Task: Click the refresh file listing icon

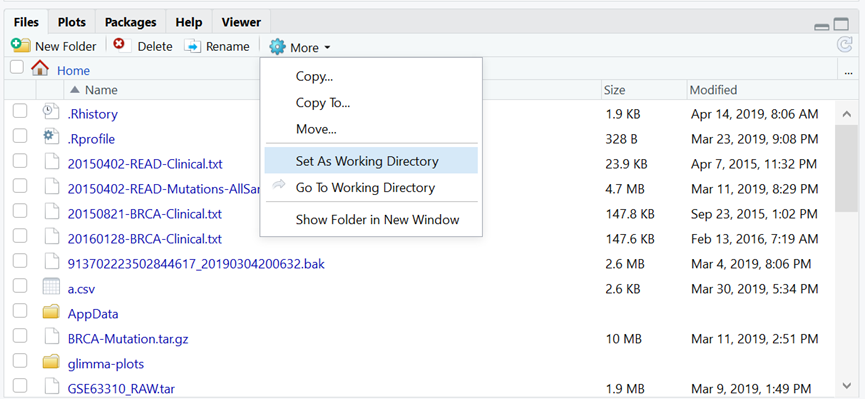Action: point(845,45)
